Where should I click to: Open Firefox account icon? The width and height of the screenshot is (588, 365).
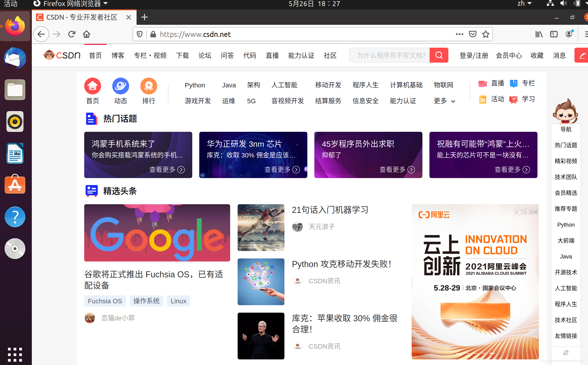(x=569, y=34)
